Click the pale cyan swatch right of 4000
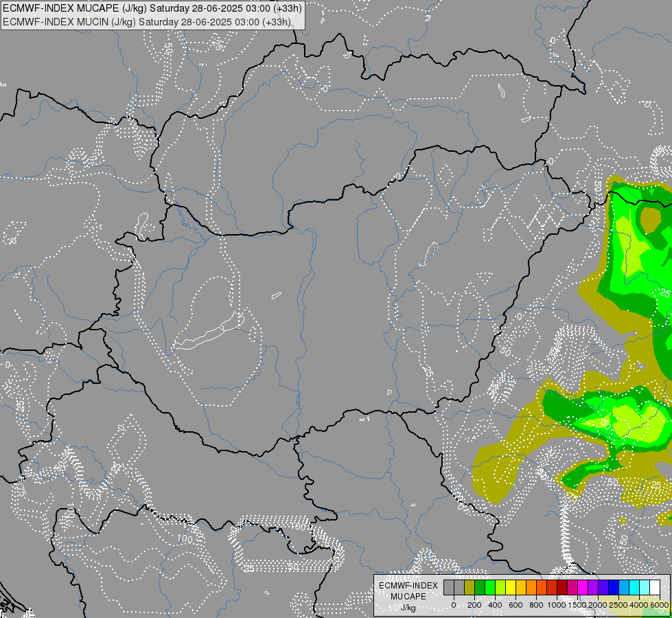The image size is (672, 618). pyautogui.click(x=645, y=588)
